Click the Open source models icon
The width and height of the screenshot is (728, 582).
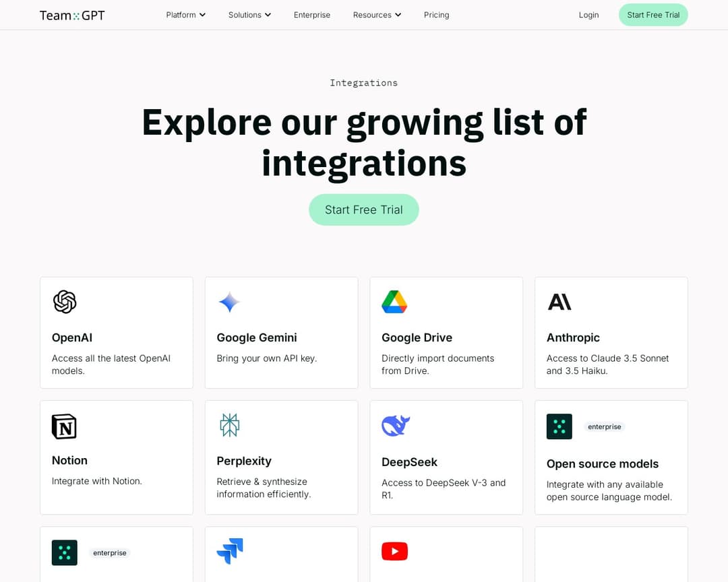[559, 426]
